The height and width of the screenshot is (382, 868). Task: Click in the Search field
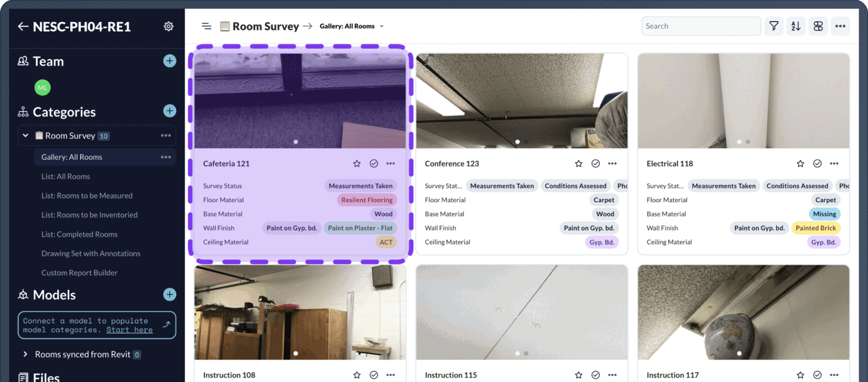tap(701, 26)
